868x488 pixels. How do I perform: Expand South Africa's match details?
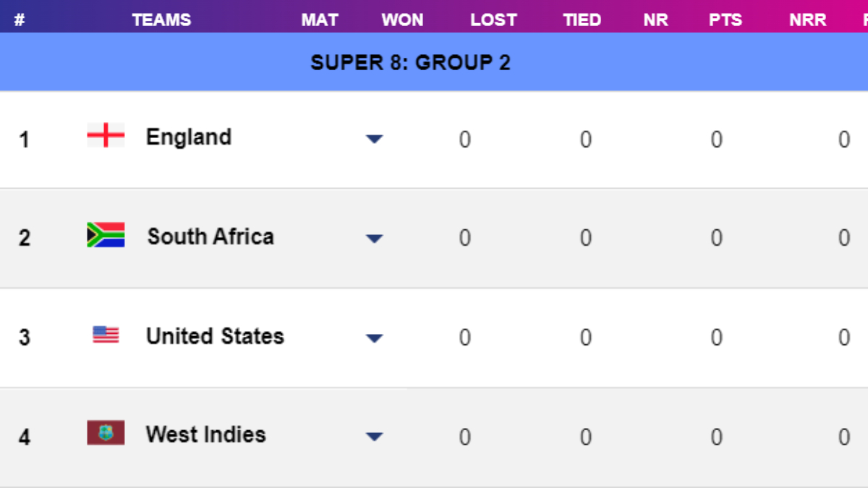pyautogui.click(x=375, y=239)
